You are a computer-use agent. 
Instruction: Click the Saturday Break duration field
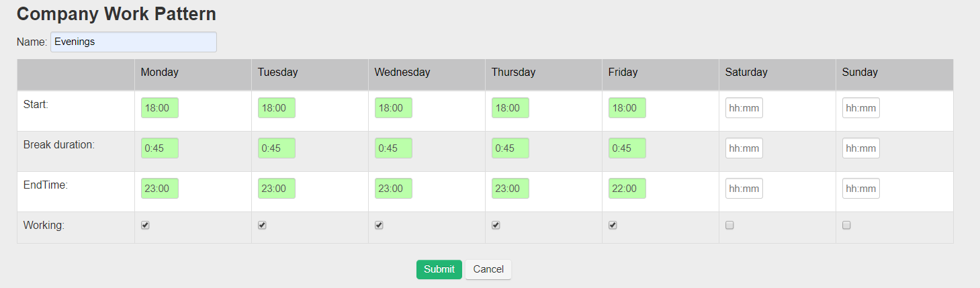pyautogui.click(x=744, y=148)
